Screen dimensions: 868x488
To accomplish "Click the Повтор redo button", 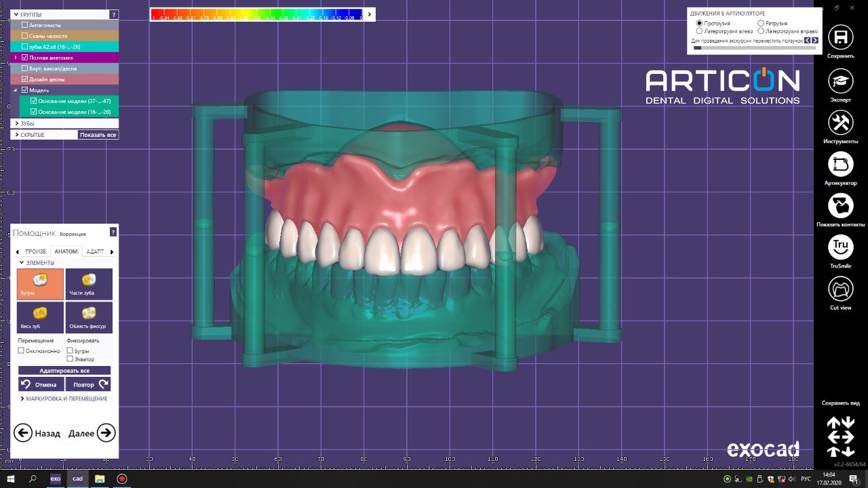I will [89, 384].
